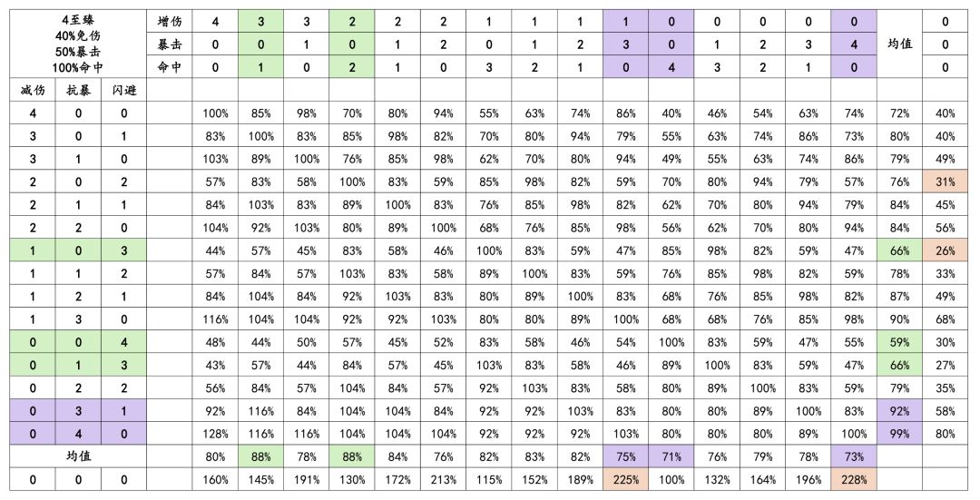Select the purple 99% average cell
Screen dimensions: 980x500
pos(900,434)
